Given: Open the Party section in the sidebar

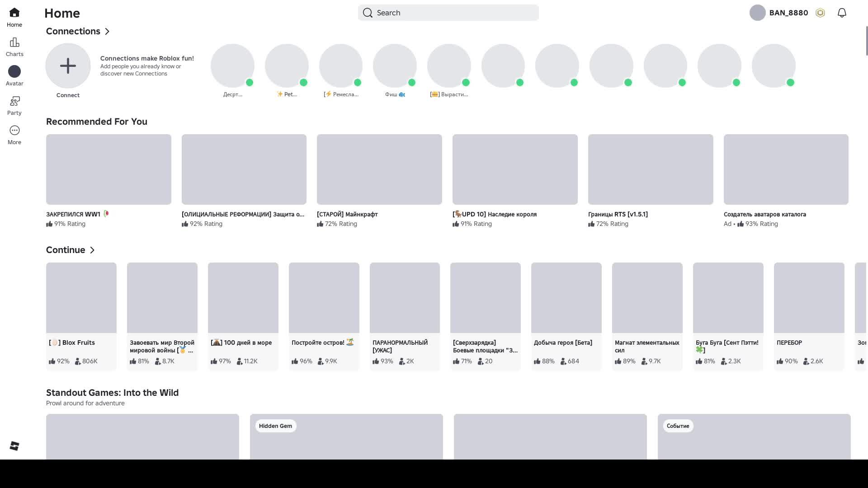Looking at the screenshot, I should pos(14,106).
